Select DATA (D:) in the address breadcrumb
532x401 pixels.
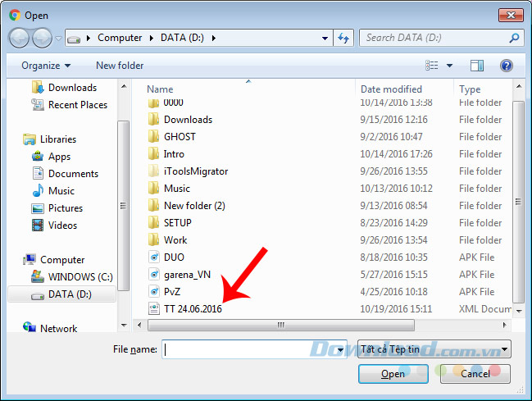(x=182, y=38)
